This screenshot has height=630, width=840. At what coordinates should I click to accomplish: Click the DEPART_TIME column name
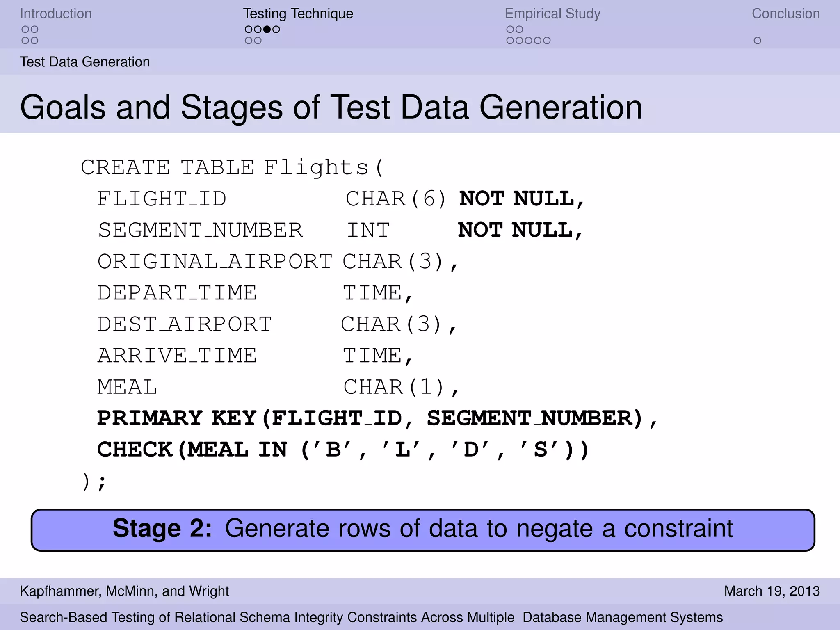tap(177, 293)
